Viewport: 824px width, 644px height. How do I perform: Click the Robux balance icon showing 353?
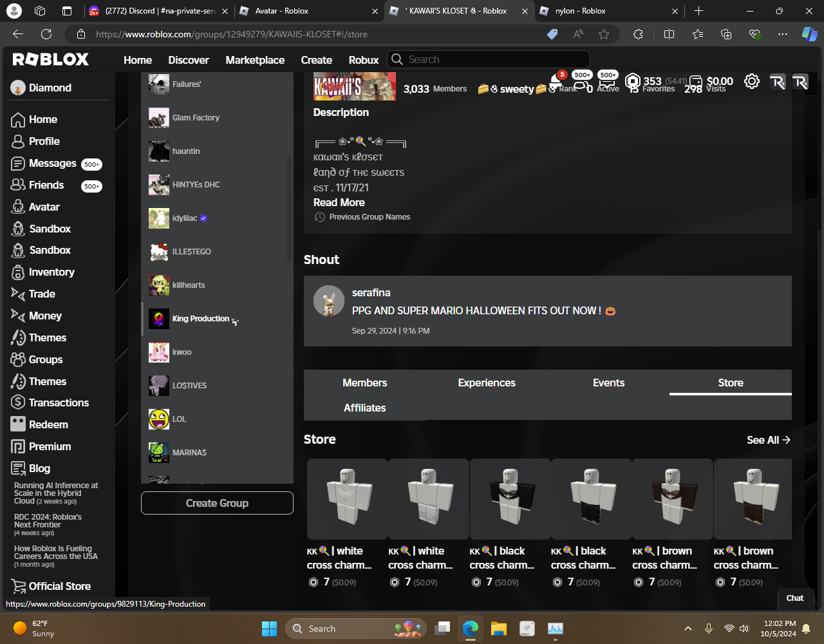tap(633, 81)
